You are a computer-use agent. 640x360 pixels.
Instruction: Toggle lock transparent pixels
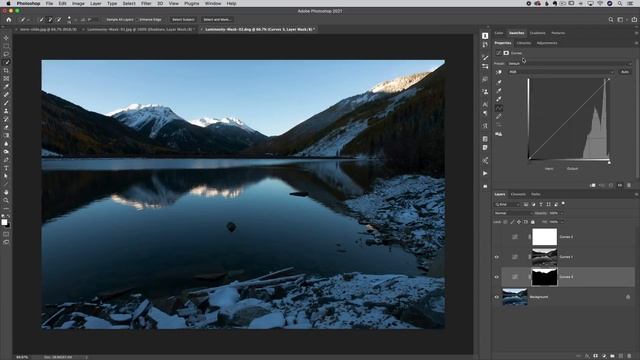[x=505, y=222]
